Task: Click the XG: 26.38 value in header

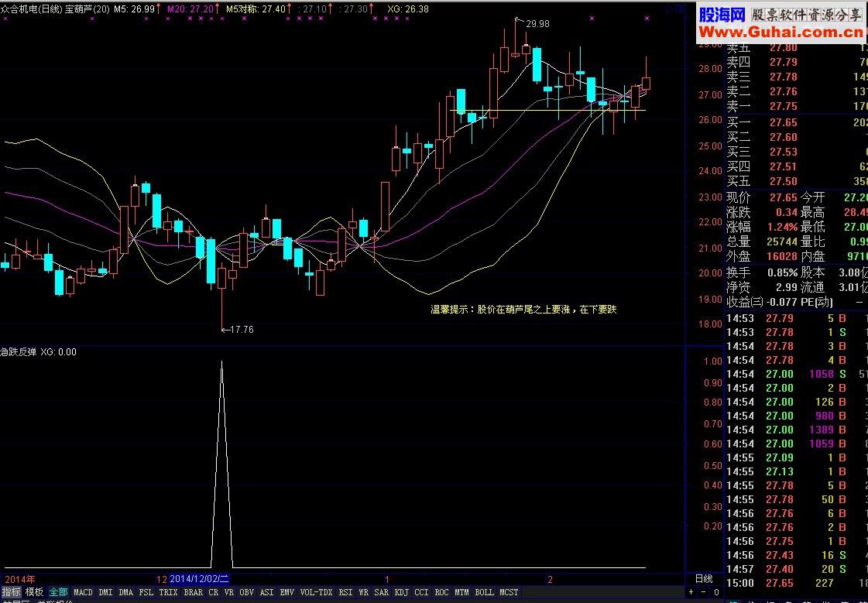Action: click(408, 9)
